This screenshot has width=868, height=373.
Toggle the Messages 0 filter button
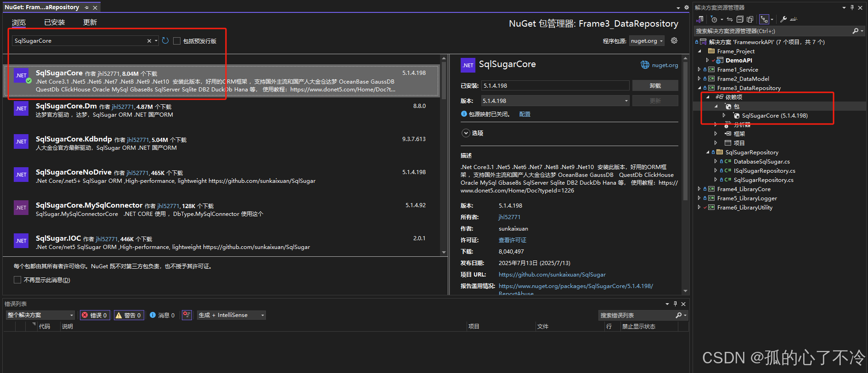tap(162, 315)
